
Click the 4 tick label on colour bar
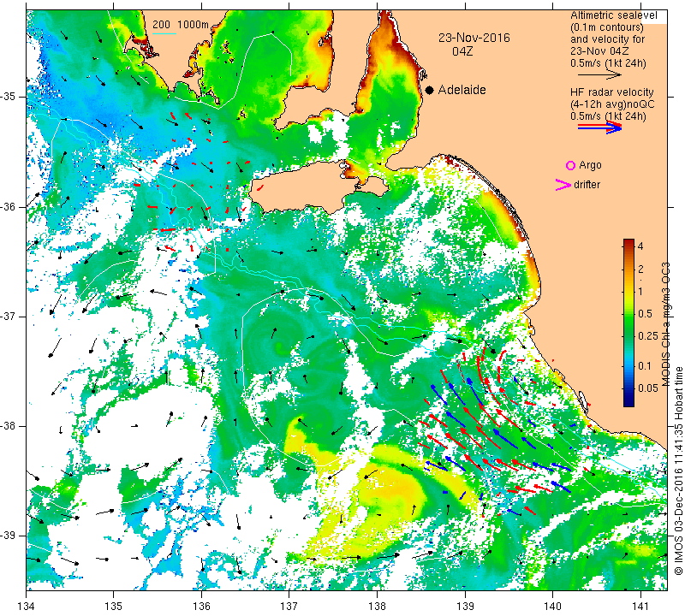point(640,246)
